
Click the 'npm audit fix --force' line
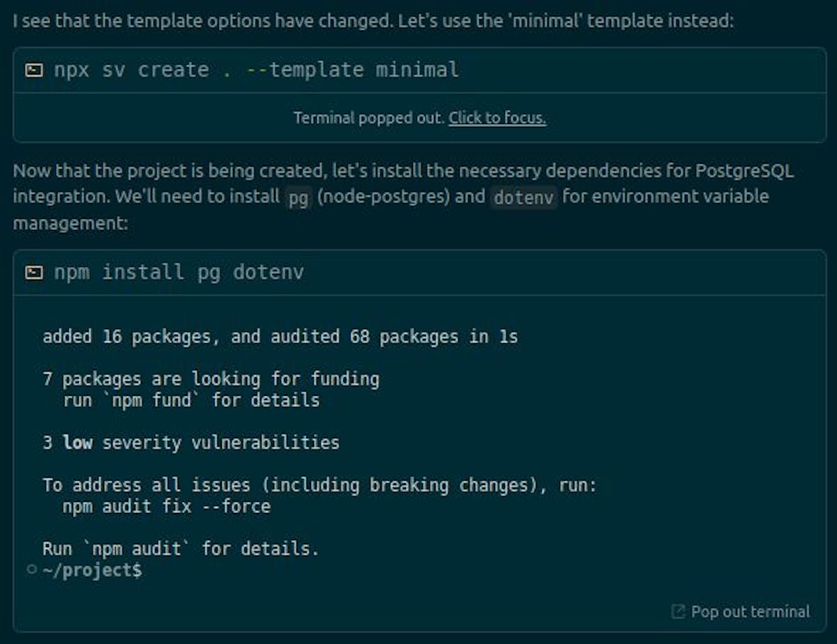pyautogui.click(x=166, y=506)
